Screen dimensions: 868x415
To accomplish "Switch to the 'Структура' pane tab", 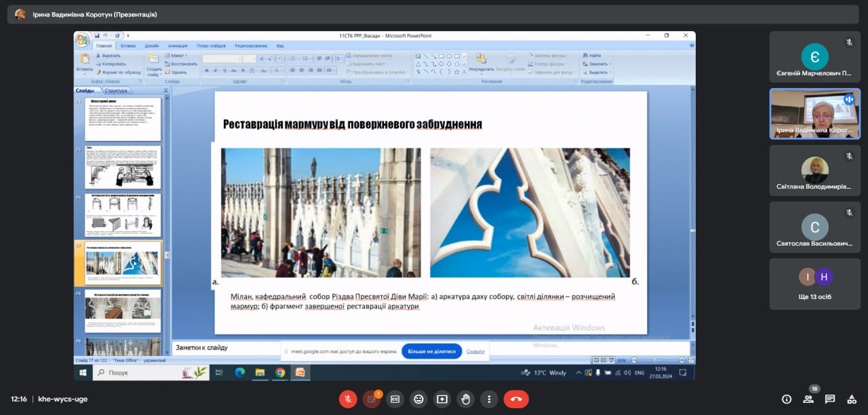I will 116,90.
